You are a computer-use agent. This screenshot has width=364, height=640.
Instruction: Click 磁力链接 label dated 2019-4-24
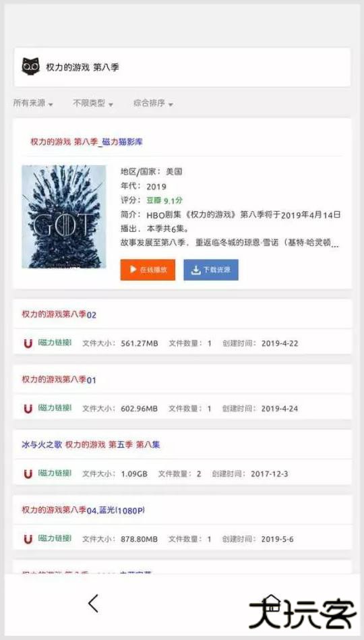pyautogui.click(x=55, y=408)
